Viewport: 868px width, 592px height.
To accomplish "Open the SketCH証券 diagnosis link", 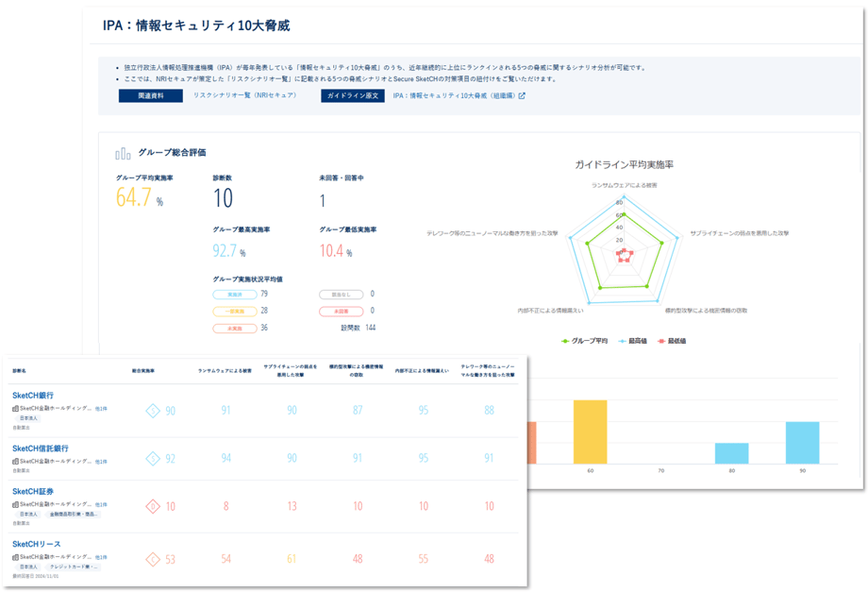I will [x=33, y=492].
